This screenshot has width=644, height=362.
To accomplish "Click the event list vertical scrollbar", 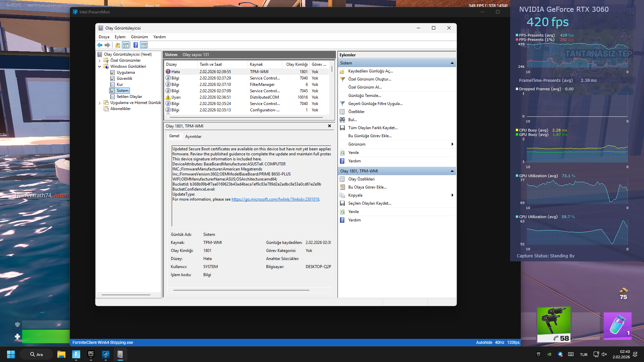I will point(332,69).
